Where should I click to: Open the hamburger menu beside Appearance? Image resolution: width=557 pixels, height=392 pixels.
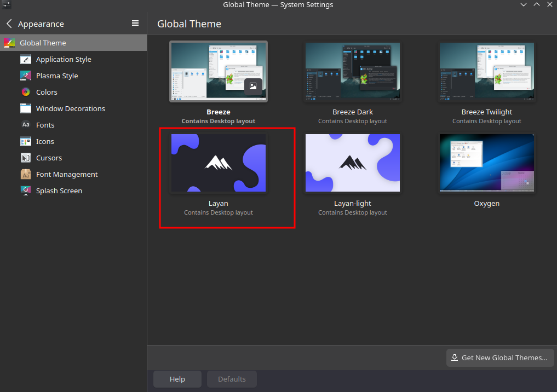tap(135, 23)
